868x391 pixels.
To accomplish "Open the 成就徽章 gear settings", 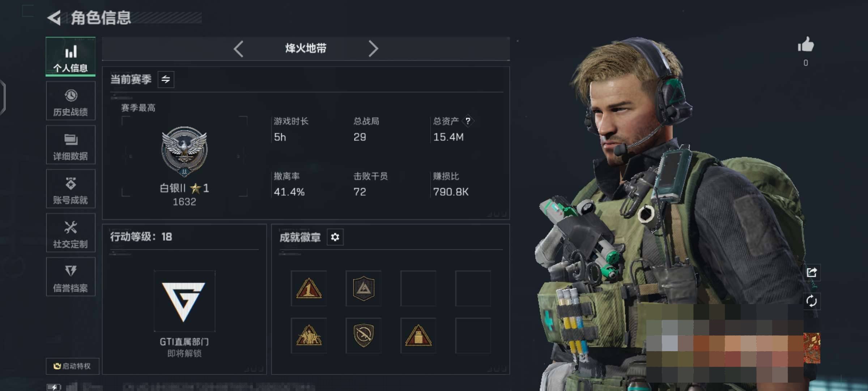I will tap(335, 237).
